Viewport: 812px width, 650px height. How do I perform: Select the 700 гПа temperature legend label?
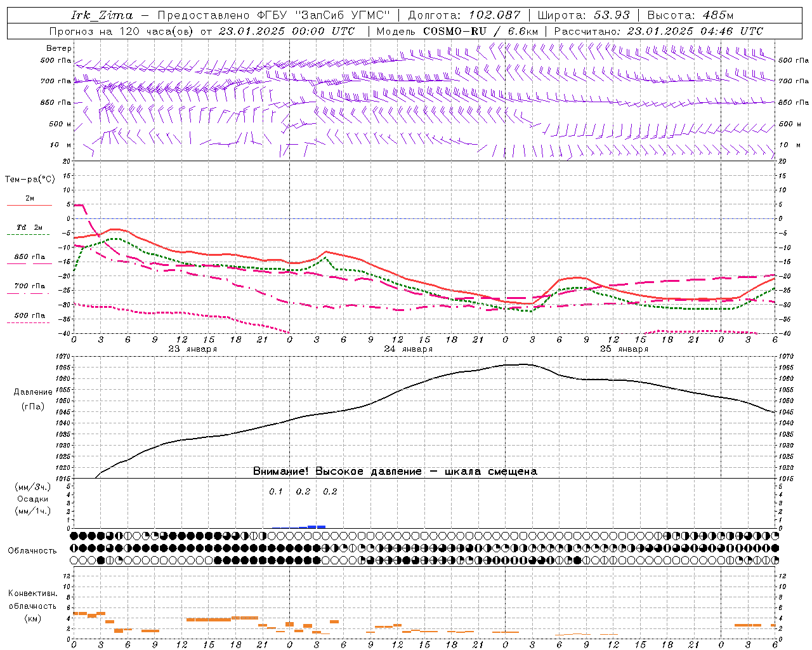[30, 286]
